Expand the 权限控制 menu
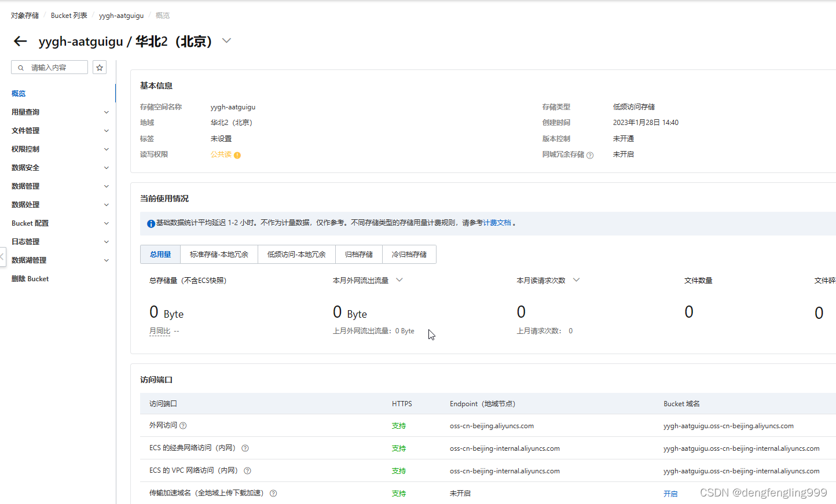 point(106,149)
